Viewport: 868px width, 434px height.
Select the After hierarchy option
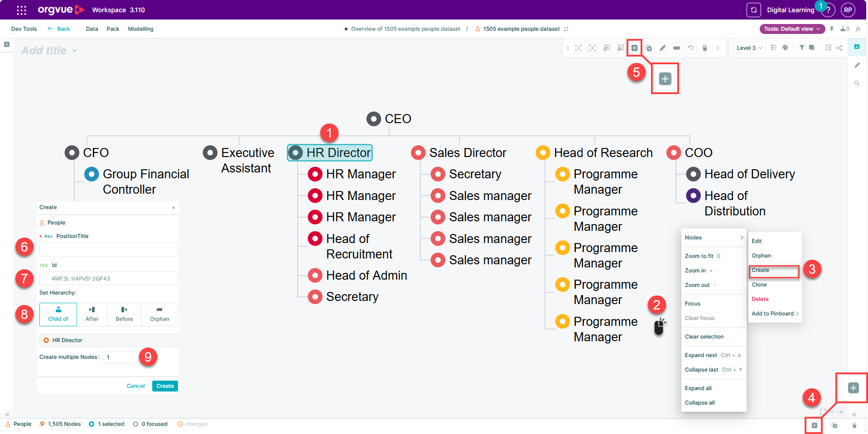pyautogui.click(x=92, y=314)
